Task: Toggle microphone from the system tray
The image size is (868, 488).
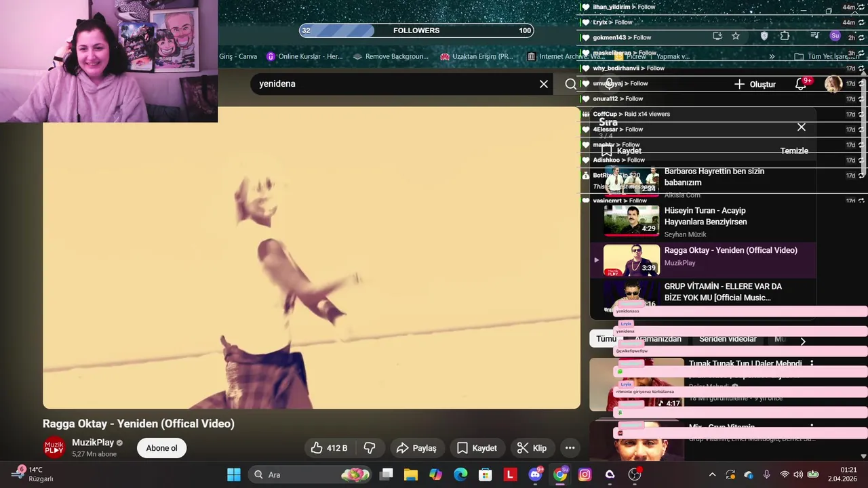Action: (766, 474)
